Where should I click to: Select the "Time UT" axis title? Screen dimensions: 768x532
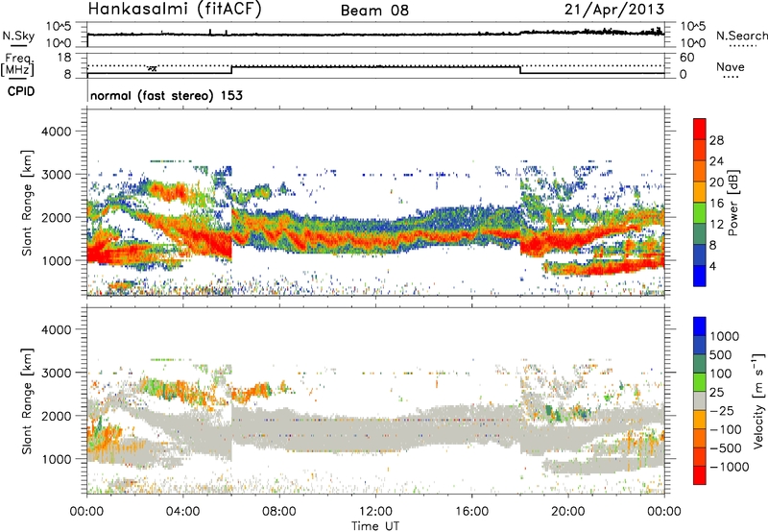point(375,525)
